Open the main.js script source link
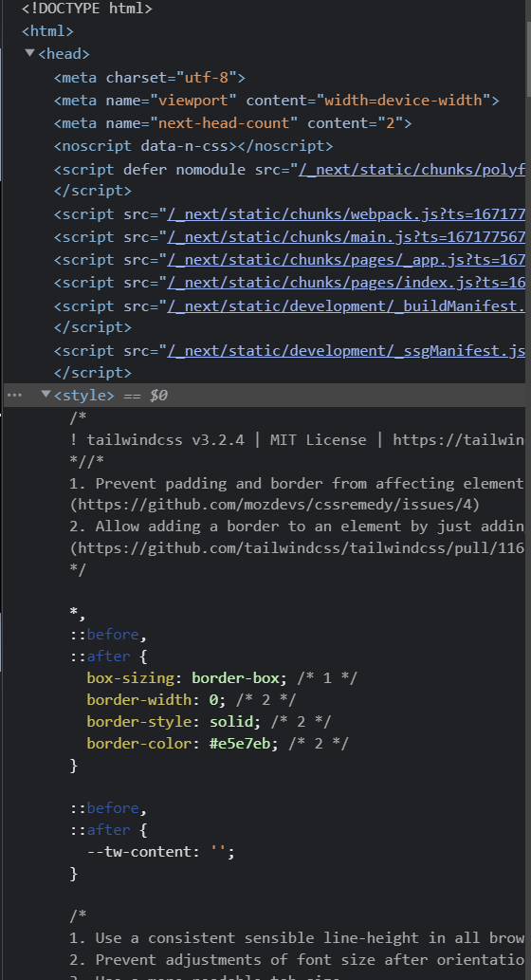The width and height of the screenshot is (531, 980). coord(345,237)
